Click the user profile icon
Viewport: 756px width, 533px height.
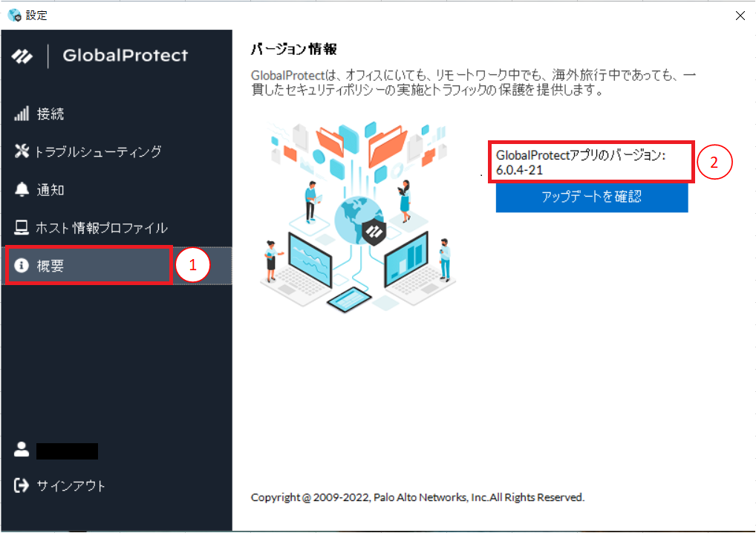(22, 449)
